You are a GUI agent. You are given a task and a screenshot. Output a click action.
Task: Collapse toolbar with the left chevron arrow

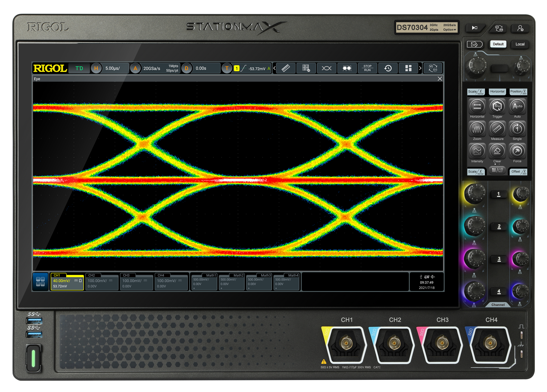coord(274,68)
